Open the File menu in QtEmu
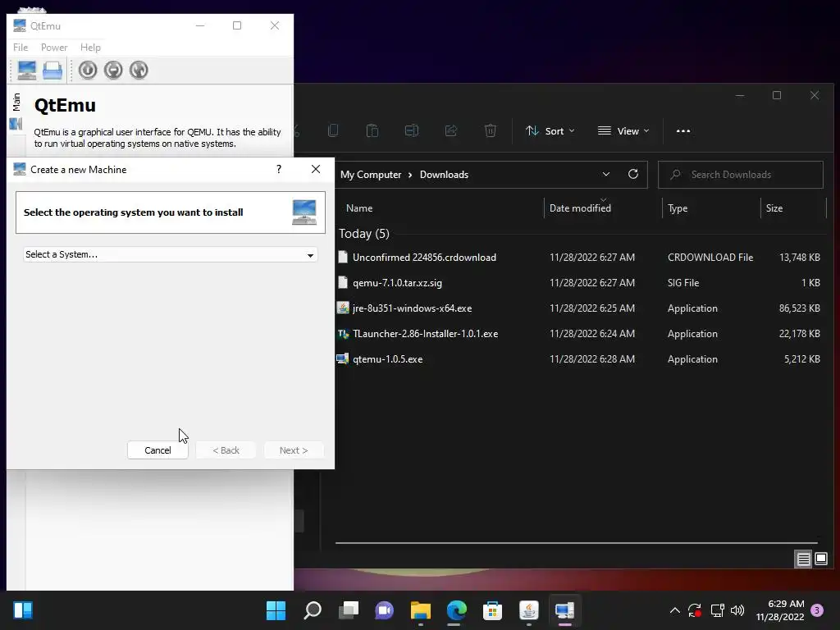 (21, 47)
